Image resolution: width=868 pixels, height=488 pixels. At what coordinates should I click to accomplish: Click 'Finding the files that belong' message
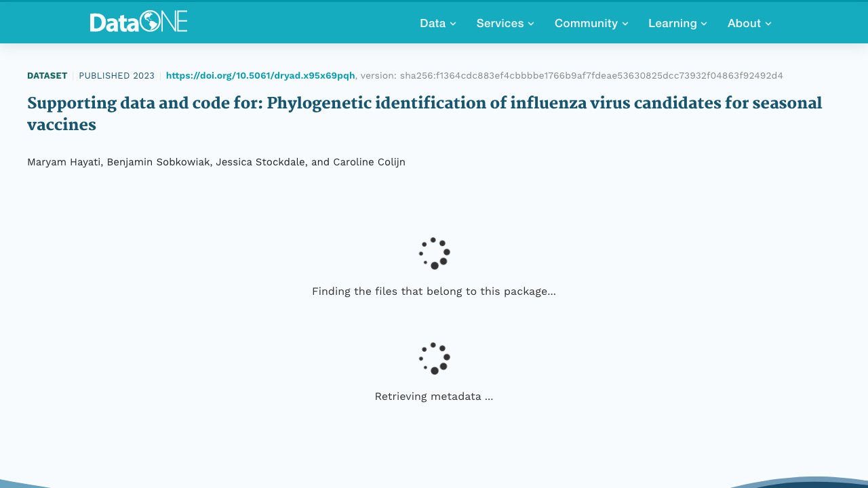pyautogui.click(x=434, y=291)
